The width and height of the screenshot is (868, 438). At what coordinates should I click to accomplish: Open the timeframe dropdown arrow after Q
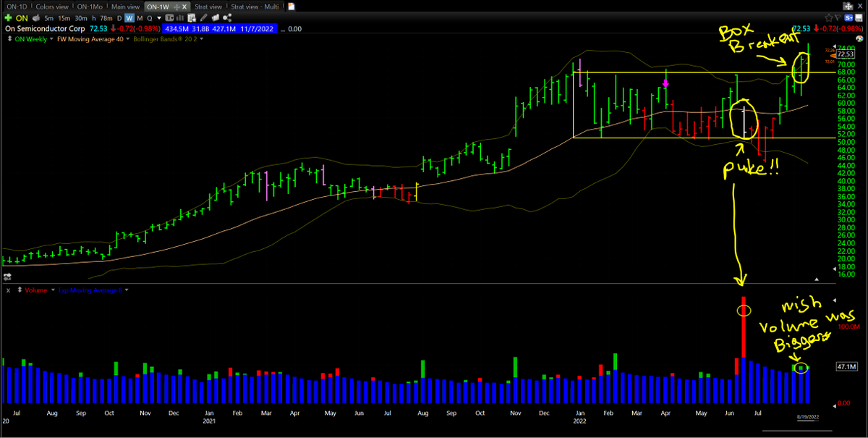click(159, 18)
